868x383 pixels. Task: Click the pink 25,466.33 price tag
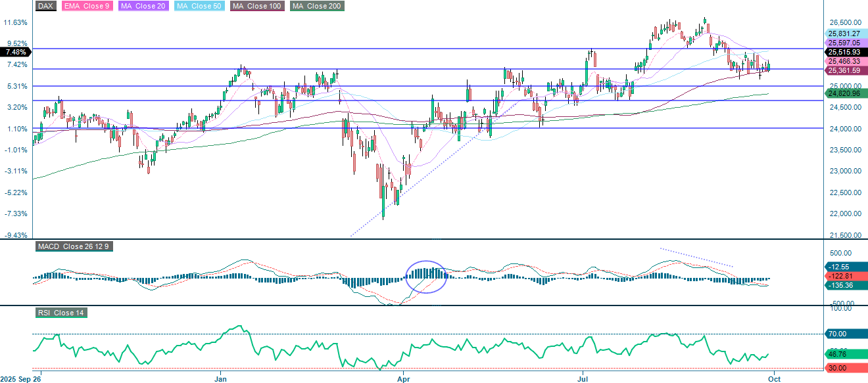(x=846, y=61)
